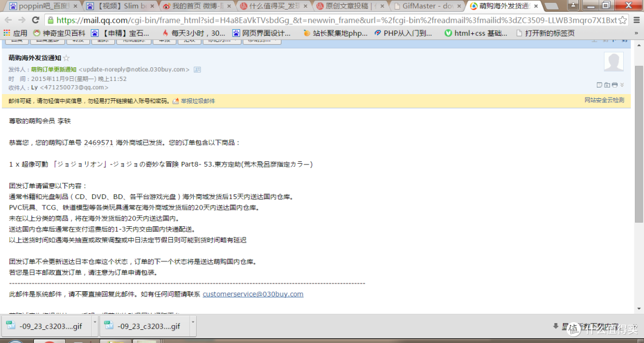Open the sender contact card icon
This screenshot has height=343, width=644.
click(197, 70)
